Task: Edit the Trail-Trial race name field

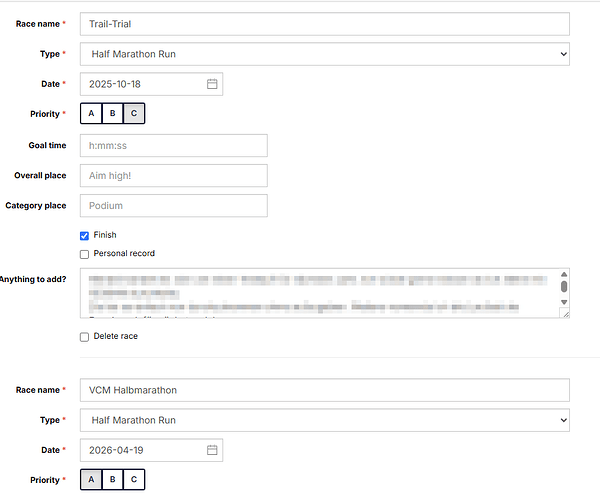Action: [324, 24]
